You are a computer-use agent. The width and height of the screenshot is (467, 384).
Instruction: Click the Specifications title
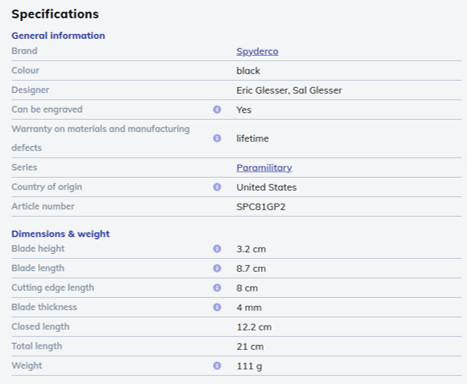coord(55,14)
